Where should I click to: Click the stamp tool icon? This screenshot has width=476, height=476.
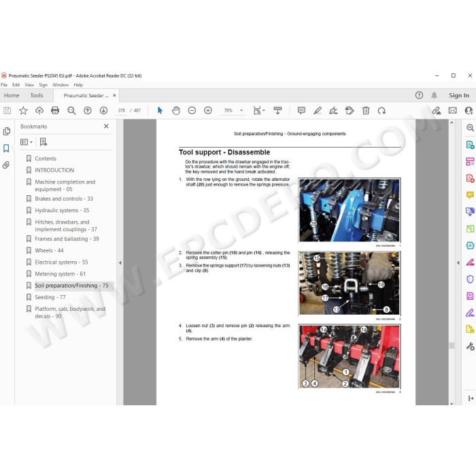pyautogui.click(x=350, y=110)
